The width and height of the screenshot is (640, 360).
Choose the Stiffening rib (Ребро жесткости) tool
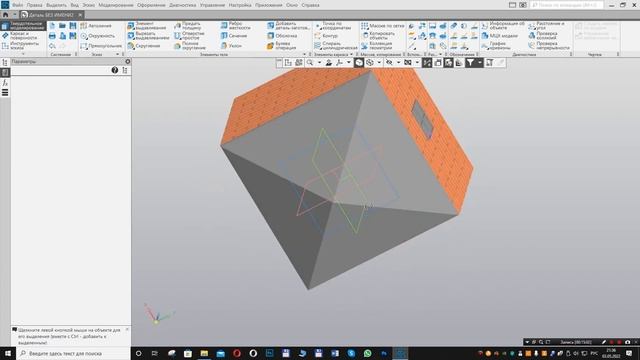tap(236, 26)
